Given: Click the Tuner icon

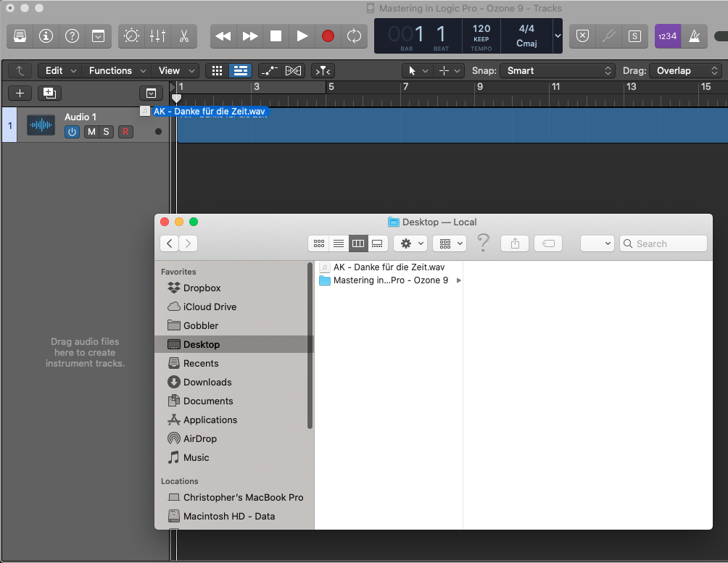Looking at the screenshot, I should (x=608, y=36).
